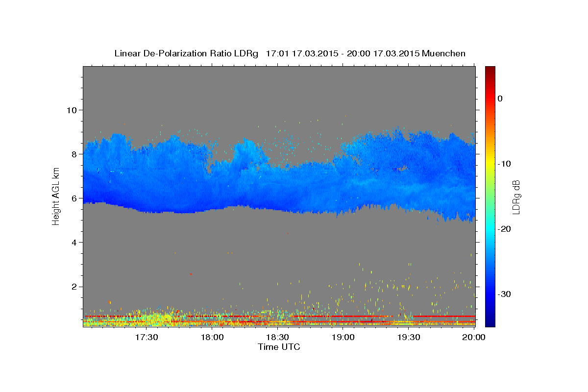
Task: Click the 19:00 time tick label
Action: (x=343, y=338)
